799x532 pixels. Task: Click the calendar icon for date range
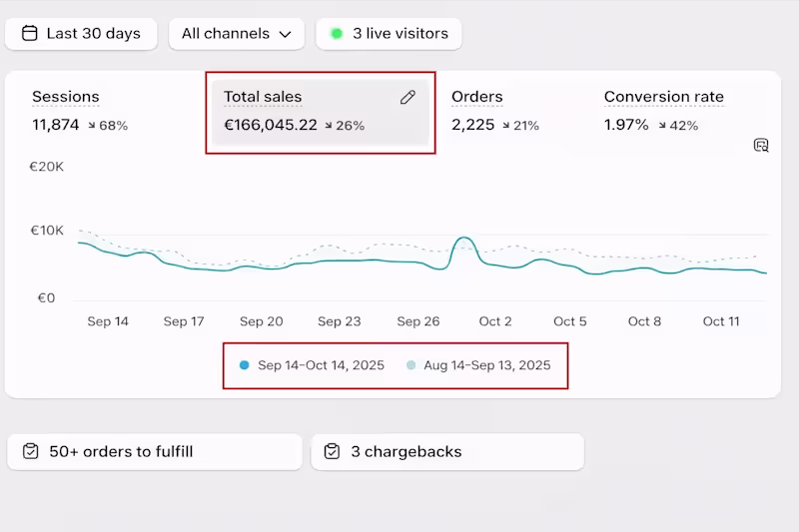pos(28,34)
